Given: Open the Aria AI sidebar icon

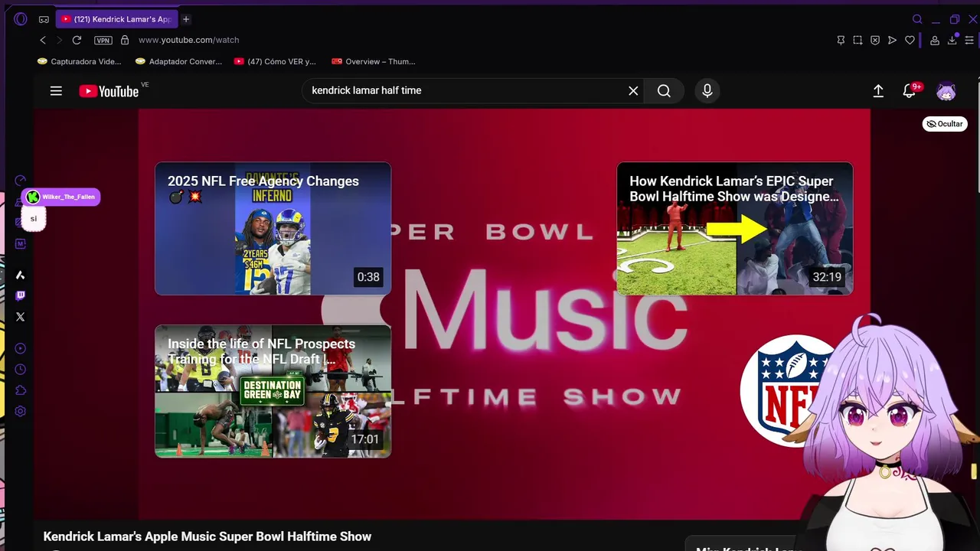Looking at the screenshot, I should pos(20,275).
